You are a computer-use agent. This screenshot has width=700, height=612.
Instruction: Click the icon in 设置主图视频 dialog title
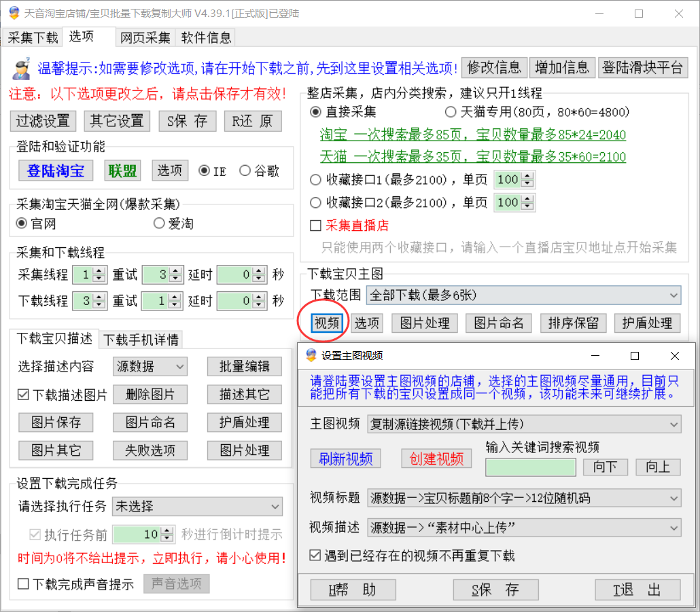tap(311, 355)
